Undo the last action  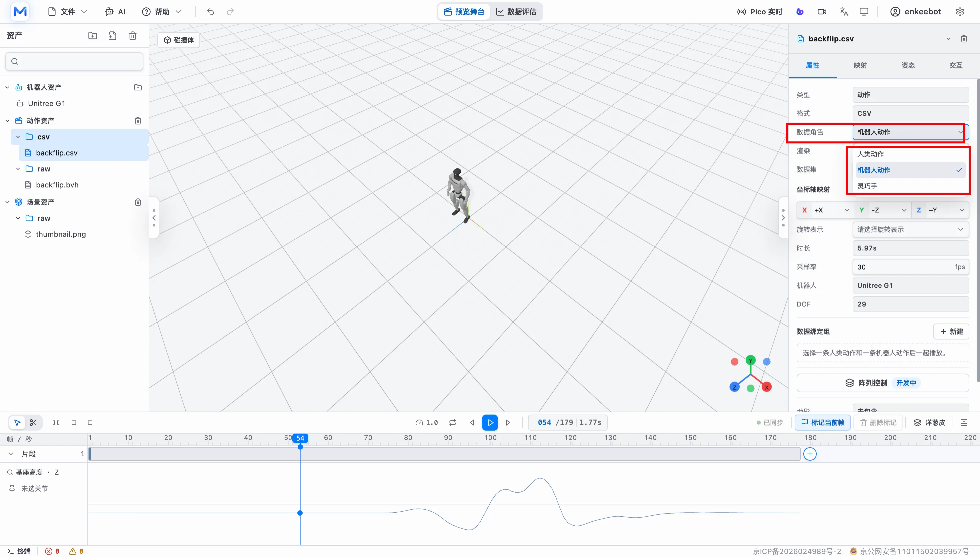tap(210, 12)
